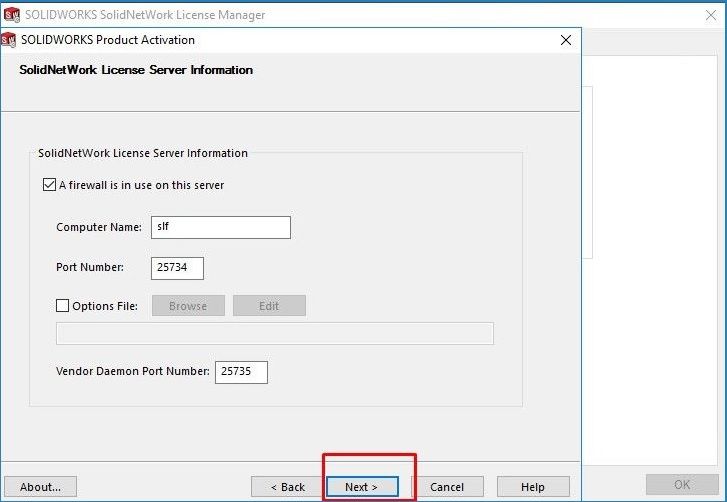Close the Product Activation dialog
Screen dimensions: 727x502
tap(566, 40)
